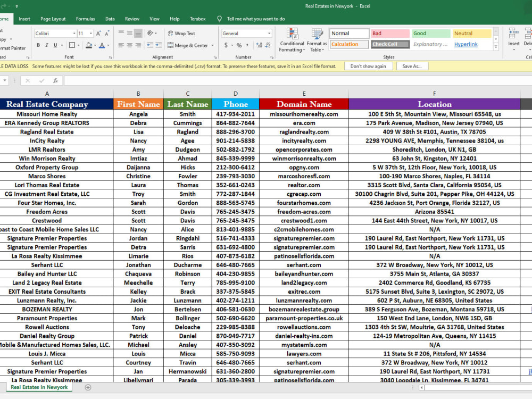Open the Data tab

tap(110, 19)
